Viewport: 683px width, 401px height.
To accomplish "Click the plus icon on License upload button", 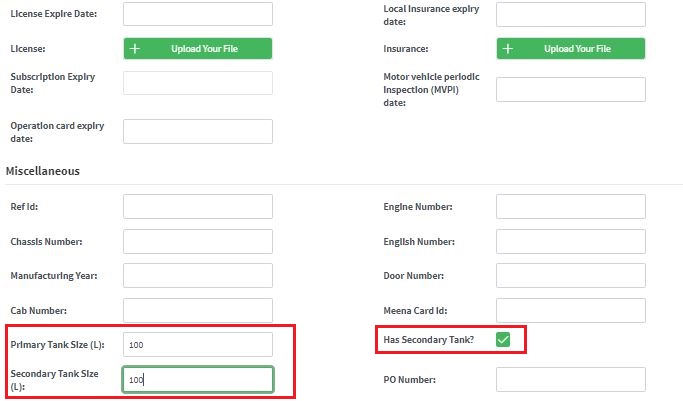I will [135, 49].
